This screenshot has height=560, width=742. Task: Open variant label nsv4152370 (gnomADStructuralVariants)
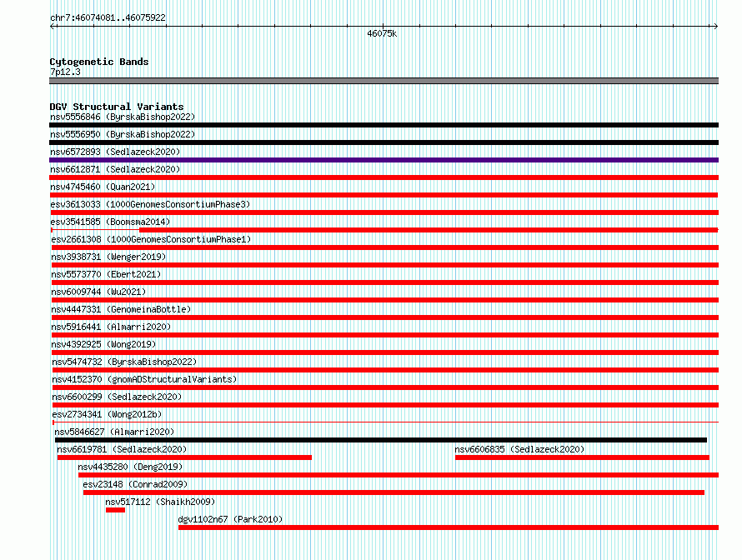[144, 379]
